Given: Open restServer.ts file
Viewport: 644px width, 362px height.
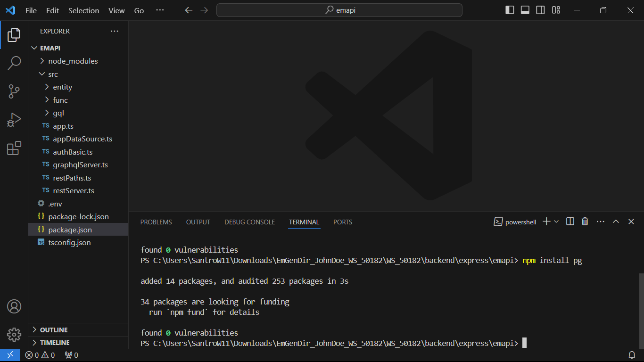Looking at the screenshot, I should click(x=78, y=191).
